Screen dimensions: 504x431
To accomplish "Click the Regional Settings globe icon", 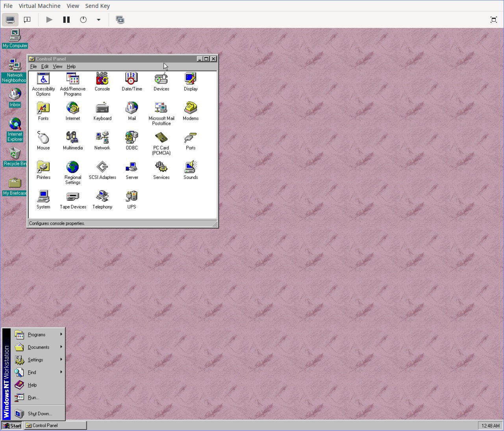I will click(72, 167).
